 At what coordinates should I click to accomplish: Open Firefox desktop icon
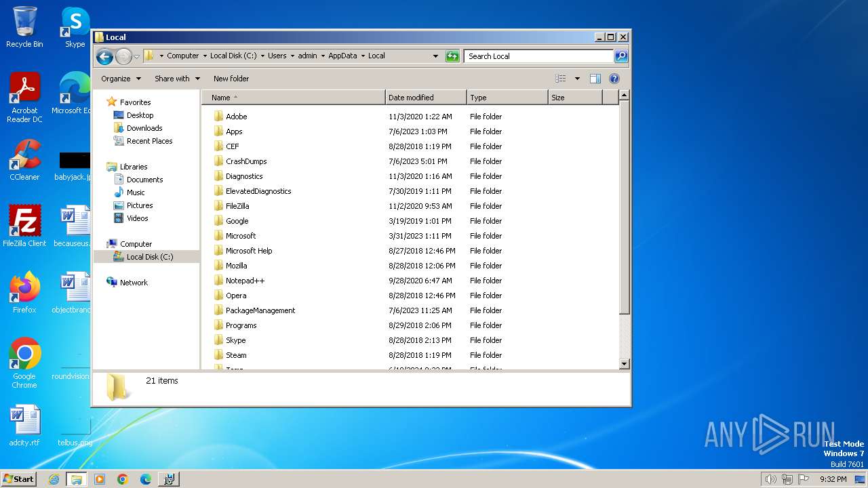coord(24,293)
